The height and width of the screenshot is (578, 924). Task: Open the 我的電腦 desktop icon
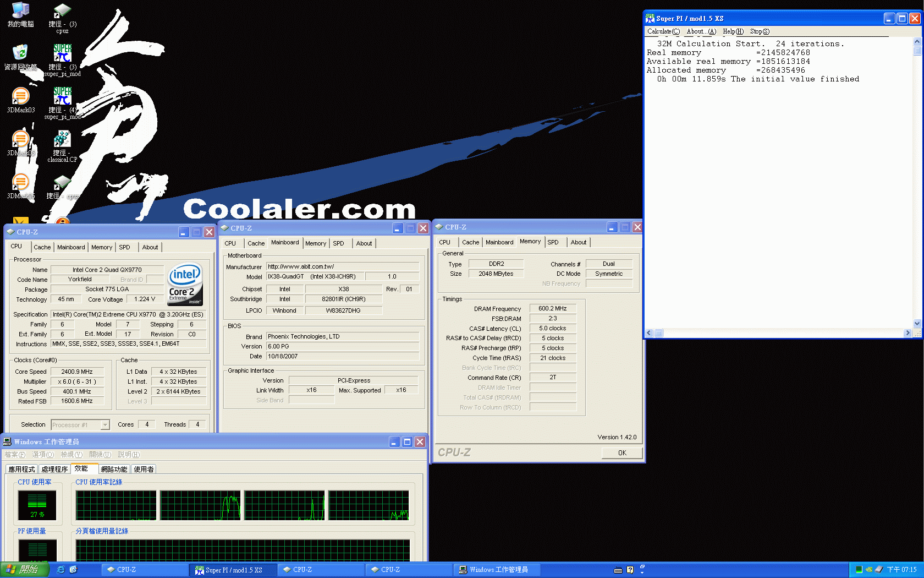[x=20, y=15]
